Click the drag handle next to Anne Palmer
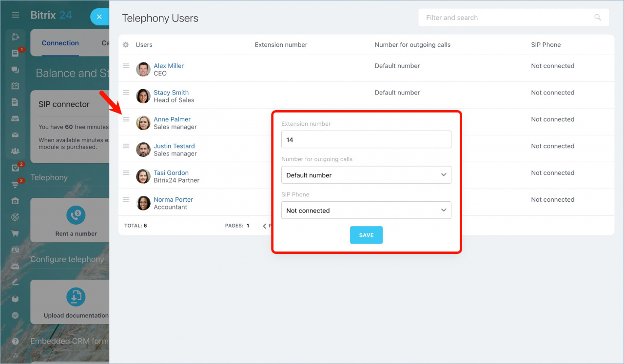The image size is (624, 364). (x=126, y=119)
